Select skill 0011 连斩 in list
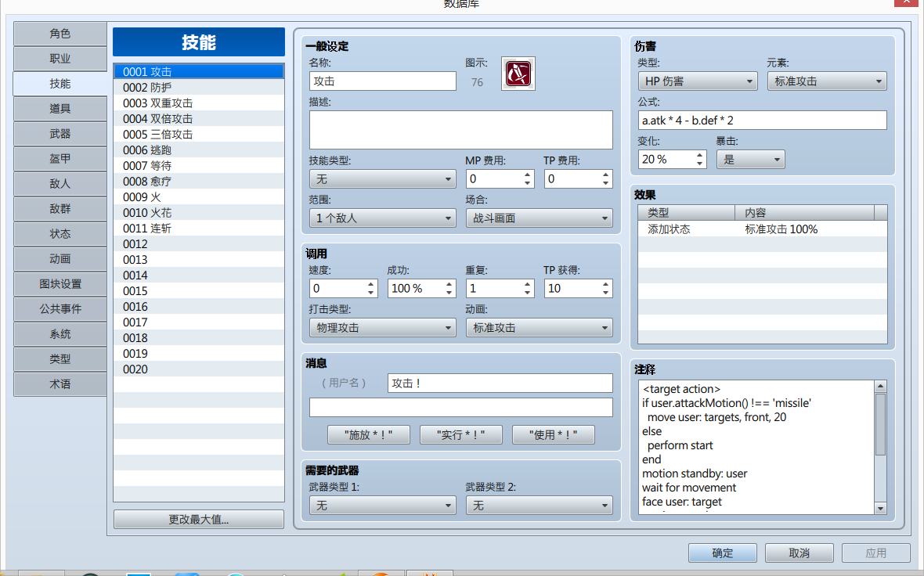 199,229
